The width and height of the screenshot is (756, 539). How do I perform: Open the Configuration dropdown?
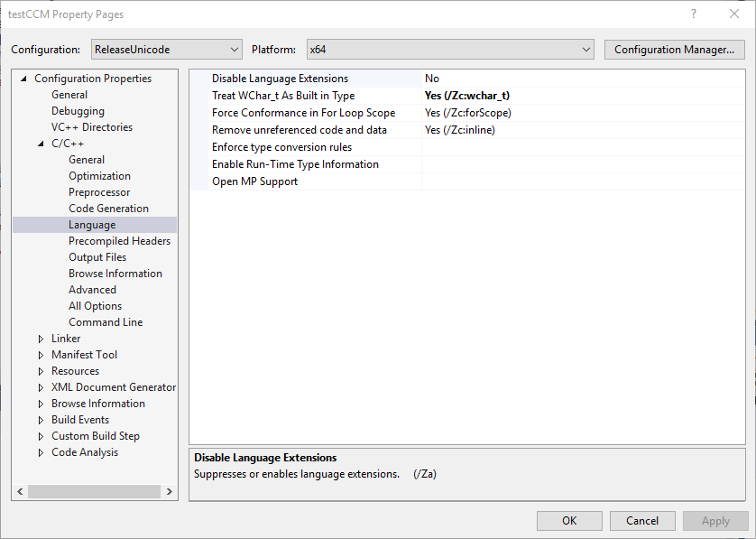click(166, 49)
